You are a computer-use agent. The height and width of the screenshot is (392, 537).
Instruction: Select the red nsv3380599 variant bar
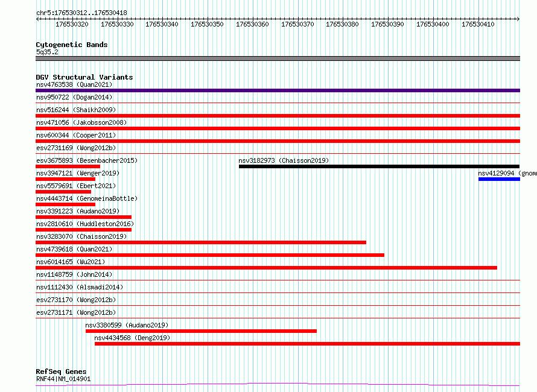[201, 331]
